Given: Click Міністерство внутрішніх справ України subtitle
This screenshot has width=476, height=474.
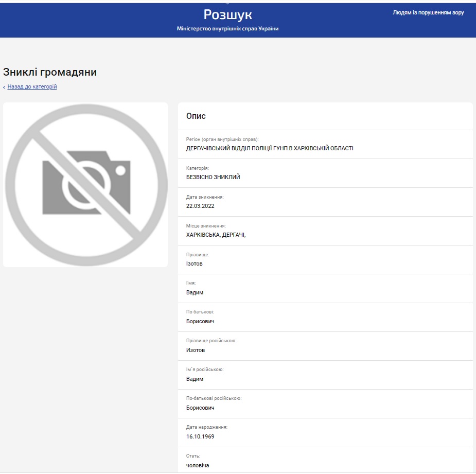Looking at the screenshot, I should click(x=227, y=29).
